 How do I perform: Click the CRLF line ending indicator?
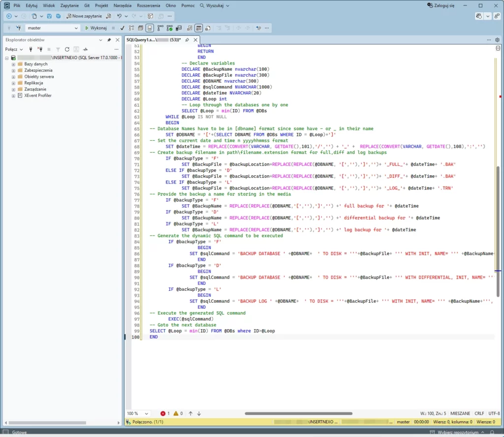479,414
